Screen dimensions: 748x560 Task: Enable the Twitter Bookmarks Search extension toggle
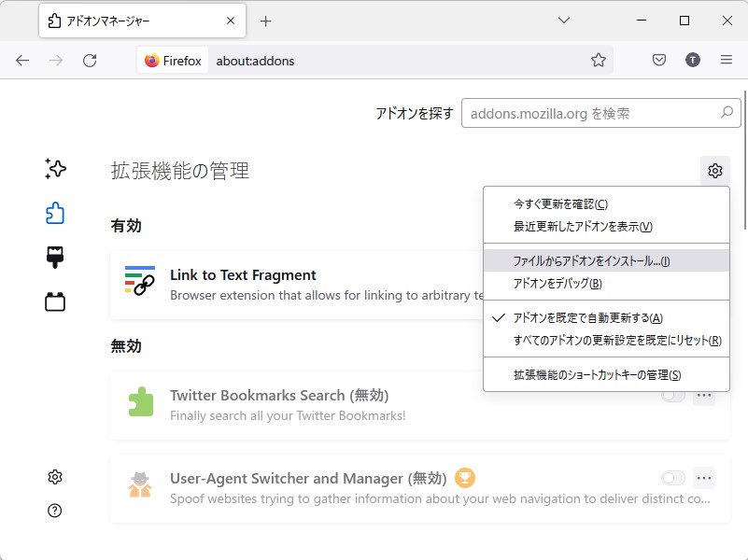[672, 396]
